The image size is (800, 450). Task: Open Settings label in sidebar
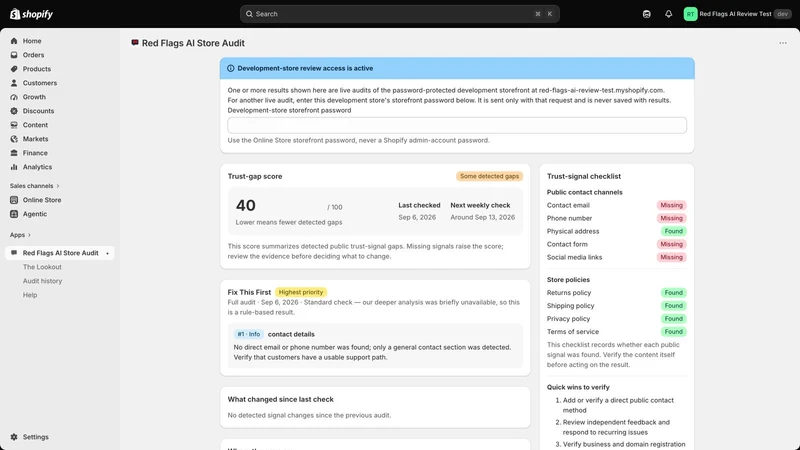36,437
